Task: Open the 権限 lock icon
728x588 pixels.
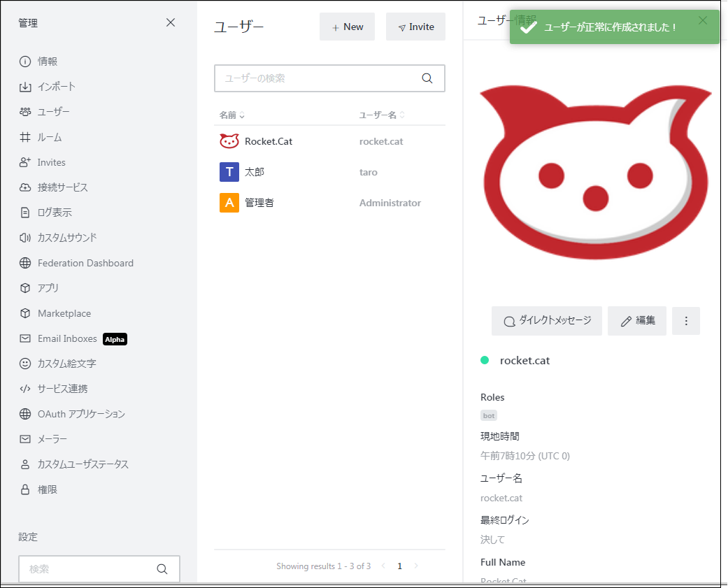Action: (25, 489)
